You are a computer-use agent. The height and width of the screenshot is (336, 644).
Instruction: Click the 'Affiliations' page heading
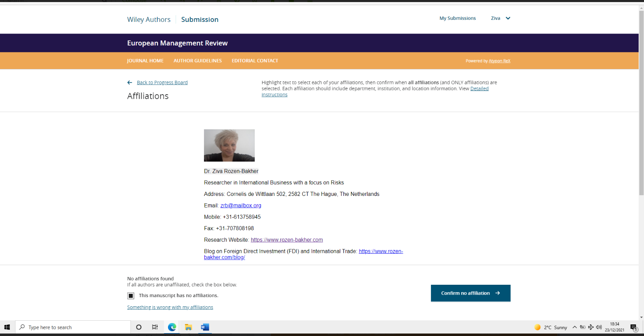pyautogui.click(x=148, y=96)
